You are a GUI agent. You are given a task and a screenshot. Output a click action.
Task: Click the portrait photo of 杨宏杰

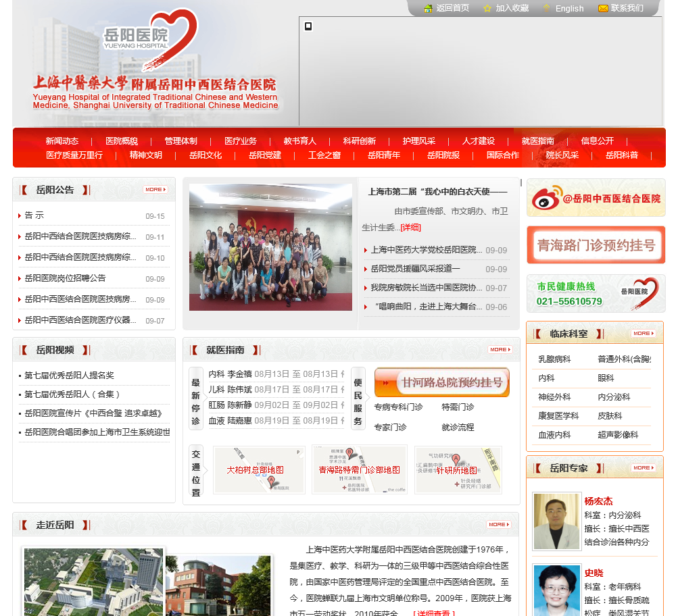(556, 521)
